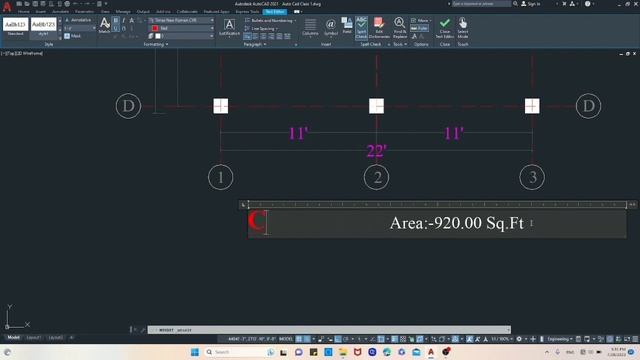Expand the Formatting panel
This screenshot has height=360, width=640.
point(156,44)
